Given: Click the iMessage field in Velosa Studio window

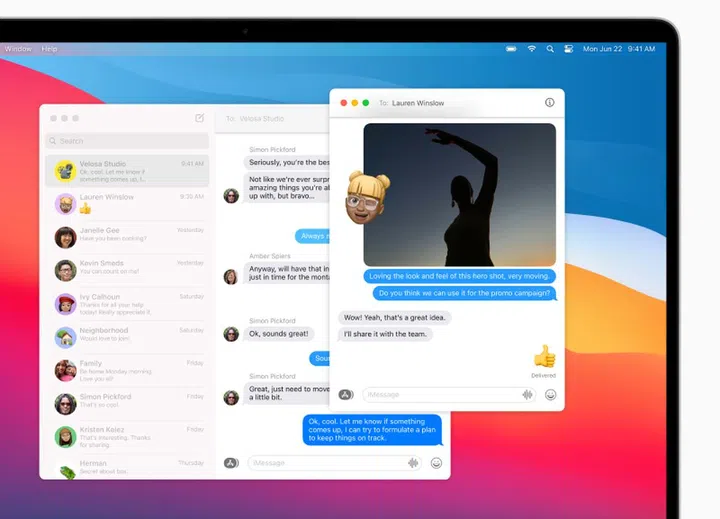Looking at the screenshot, I should 335,463.
